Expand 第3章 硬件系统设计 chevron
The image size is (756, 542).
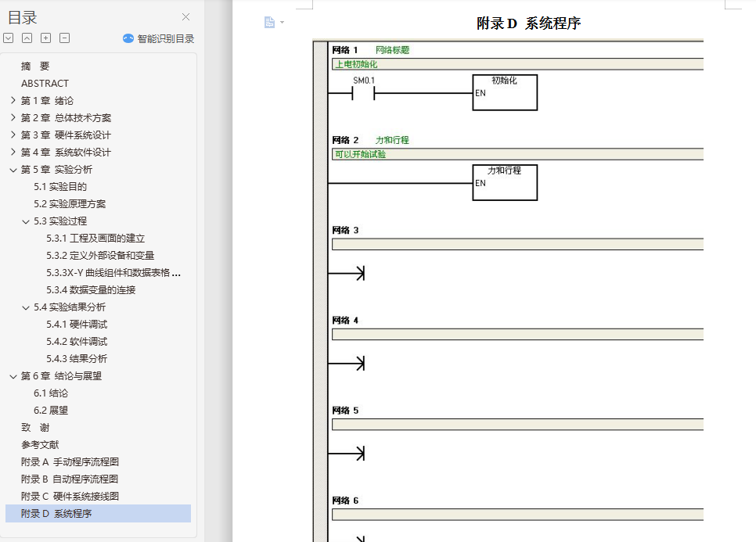[x=13, y=135]
